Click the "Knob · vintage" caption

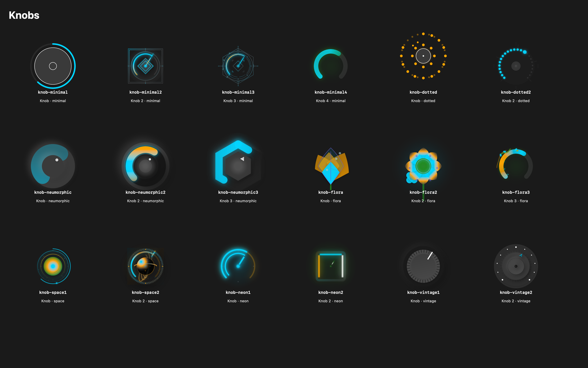tap(423, 301)
